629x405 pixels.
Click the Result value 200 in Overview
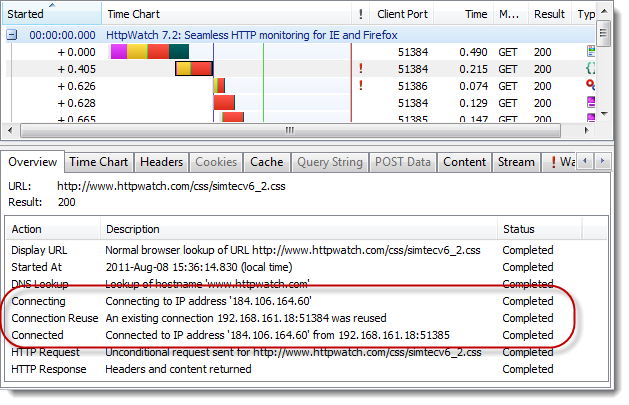pyautogui.click(x=67, y=202)
